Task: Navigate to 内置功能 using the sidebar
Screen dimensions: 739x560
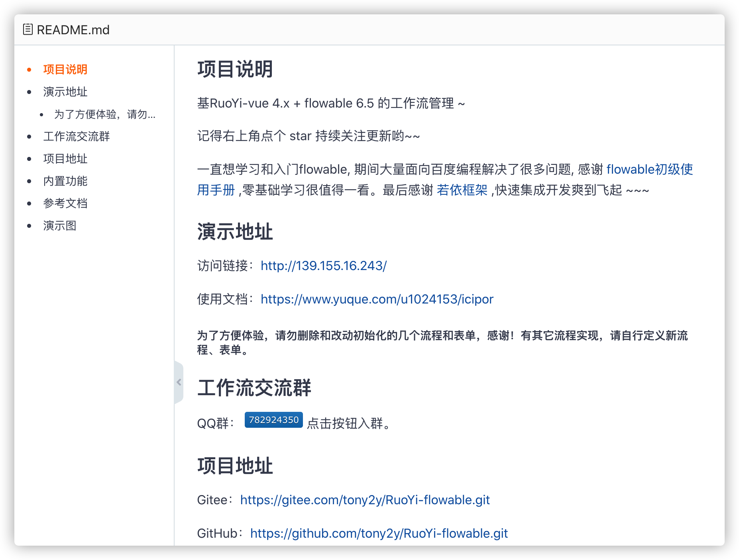Action: point(65,181)
